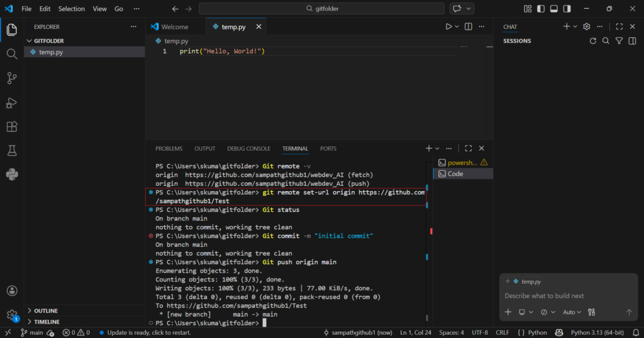Viewport: 644px width, 338px height.
Task: Open the Extensions view
Action: [11, 126]
